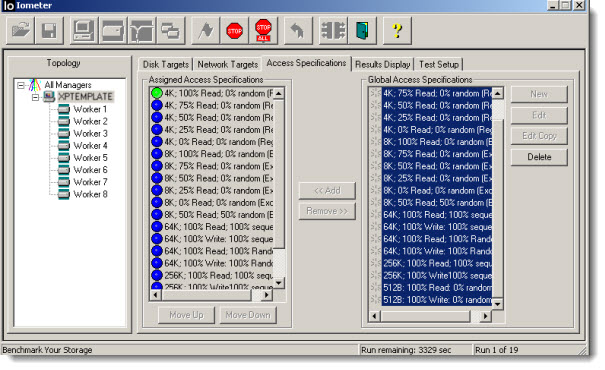Open Test Setup tab
Image resolution: width=605 pixels, height=370 pixels.
pyautogui.click(x=439, y=64)
